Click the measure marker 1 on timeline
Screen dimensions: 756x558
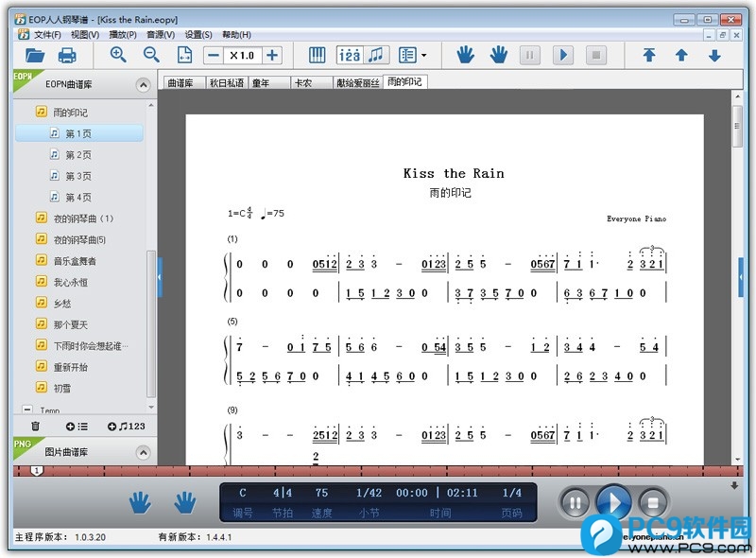point(37,470)
